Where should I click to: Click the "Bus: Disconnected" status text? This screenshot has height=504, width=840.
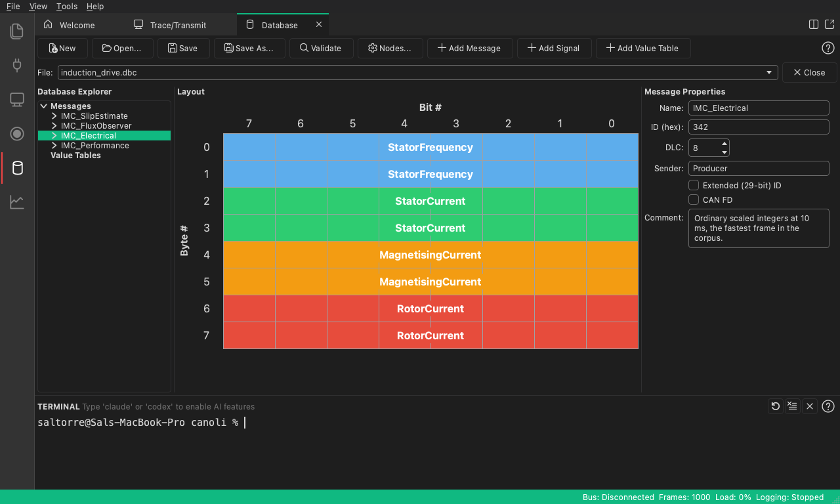click(x=618, y=497)
